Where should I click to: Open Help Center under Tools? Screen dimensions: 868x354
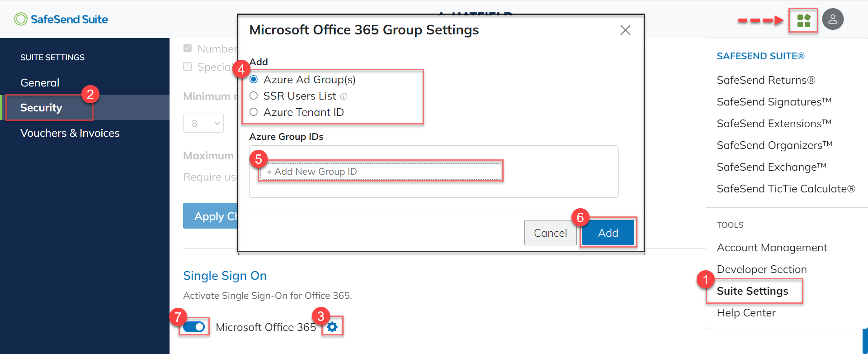746,313
